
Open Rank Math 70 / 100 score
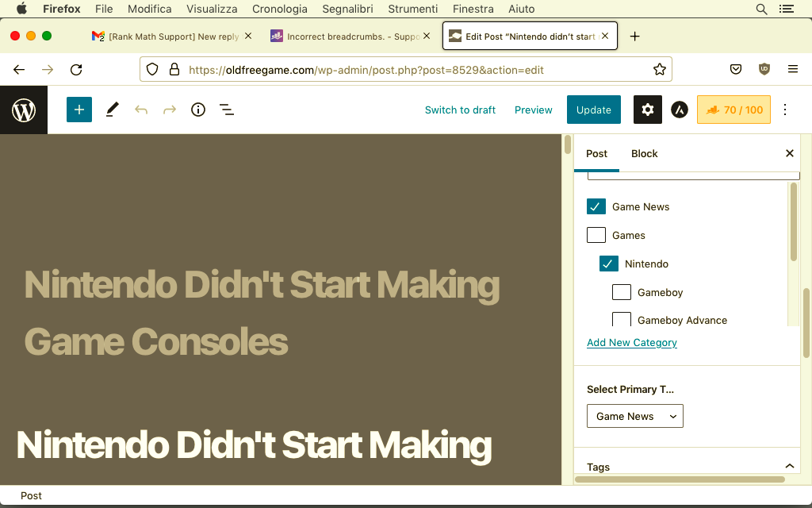(x=733, y=110)
